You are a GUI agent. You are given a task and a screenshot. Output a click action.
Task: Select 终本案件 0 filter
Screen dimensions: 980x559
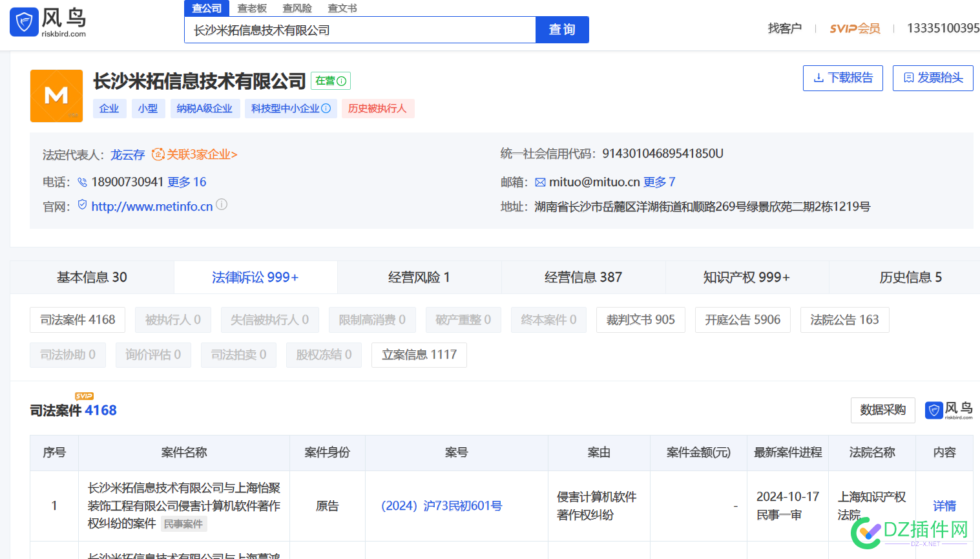(548, 320)
